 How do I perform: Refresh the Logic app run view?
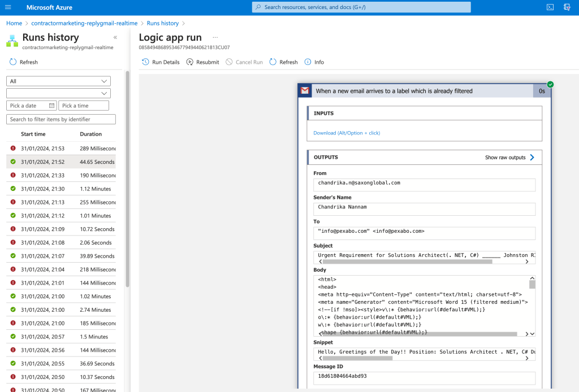284,62
